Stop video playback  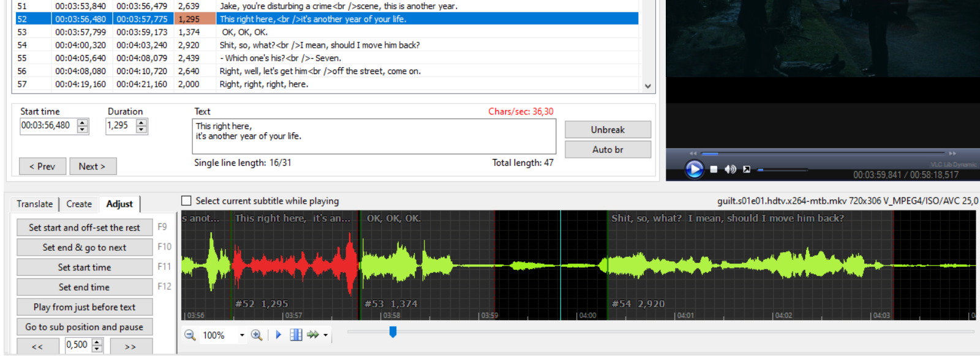tap(714, 169)
